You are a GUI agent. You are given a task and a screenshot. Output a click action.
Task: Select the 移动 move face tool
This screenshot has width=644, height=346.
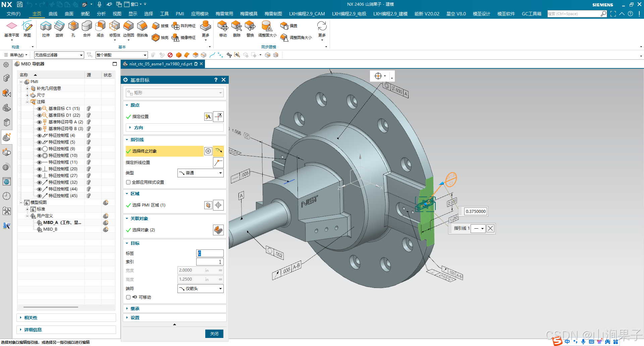[x=223, y=29]
